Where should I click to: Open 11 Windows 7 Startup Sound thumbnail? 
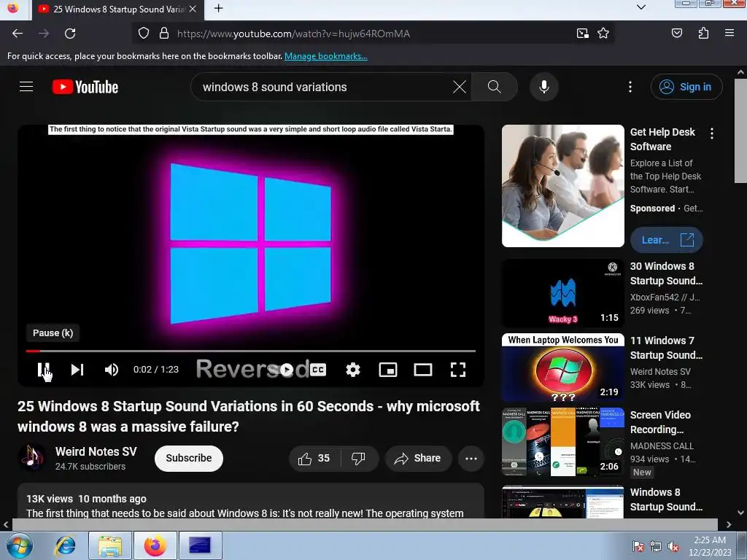562,367
